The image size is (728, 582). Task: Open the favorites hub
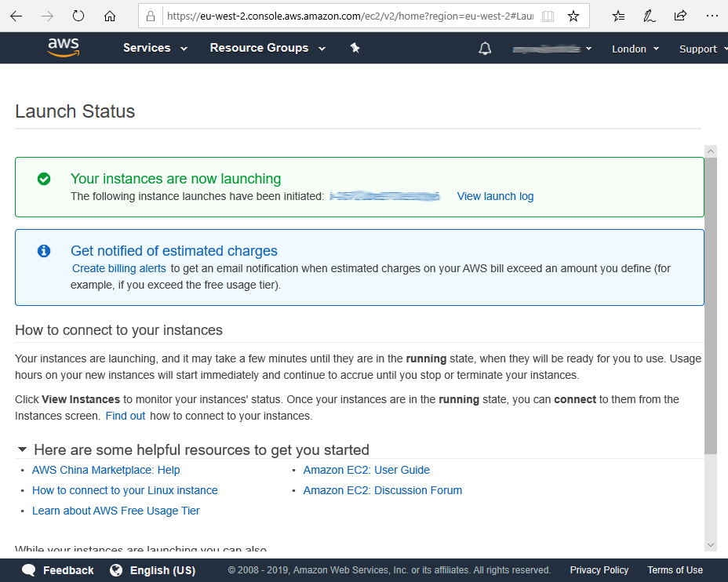(618, 16)
